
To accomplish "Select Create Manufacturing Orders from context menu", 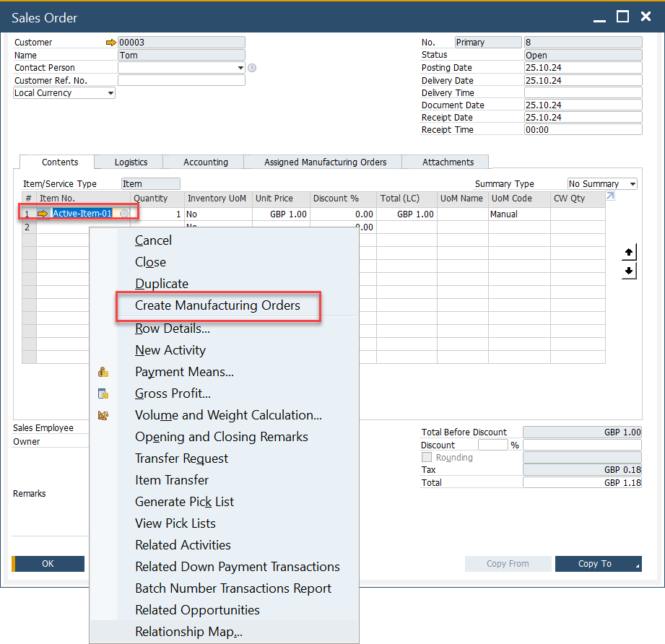I will (217, 305).
